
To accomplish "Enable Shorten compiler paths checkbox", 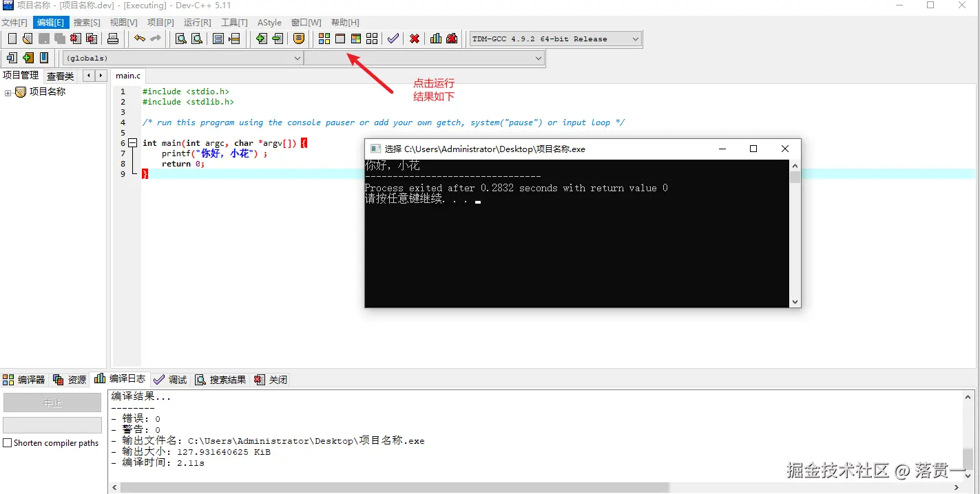I will click(x=8, y=443).
